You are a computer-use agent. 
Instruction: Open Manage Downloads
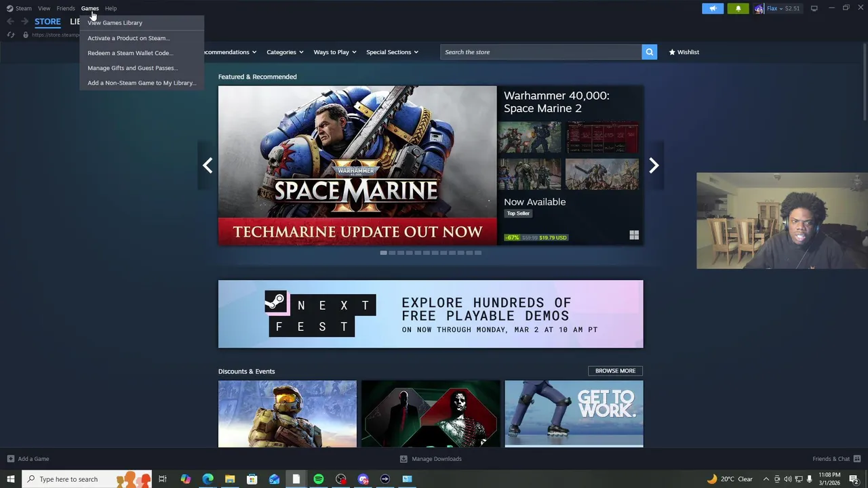click(431, 459)
